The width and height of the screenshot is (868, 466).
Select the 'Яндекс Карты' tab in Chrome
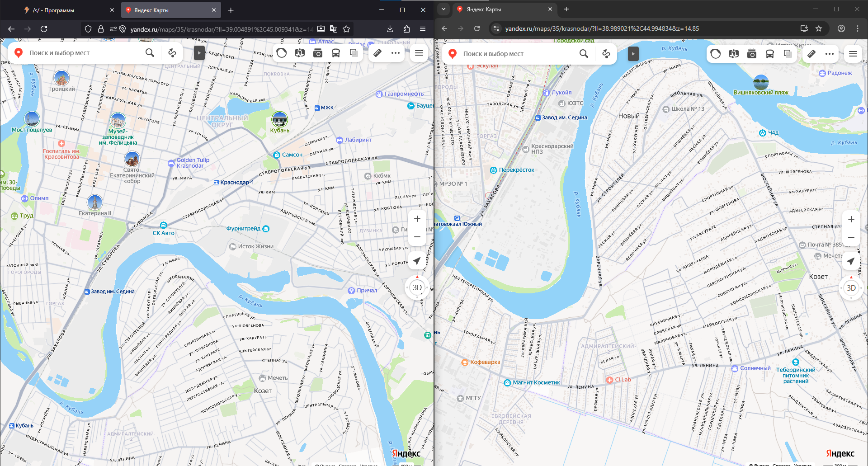(x=504, y=9)
